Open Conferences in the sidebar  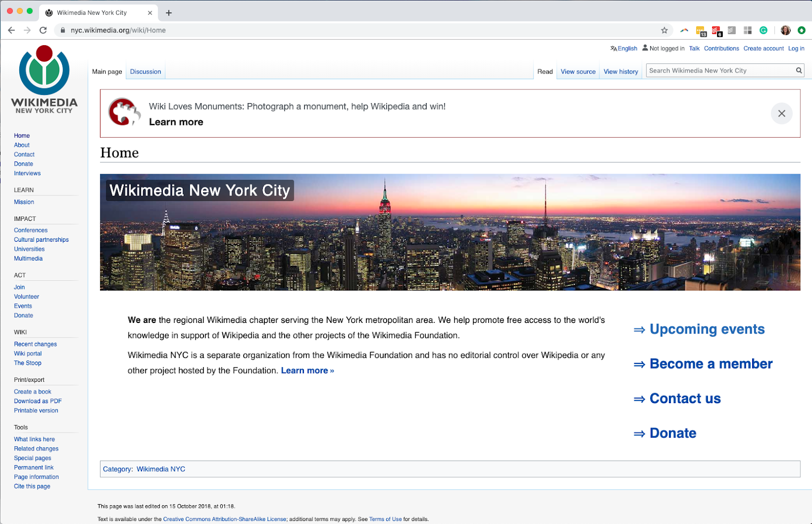tap(31, 230)
